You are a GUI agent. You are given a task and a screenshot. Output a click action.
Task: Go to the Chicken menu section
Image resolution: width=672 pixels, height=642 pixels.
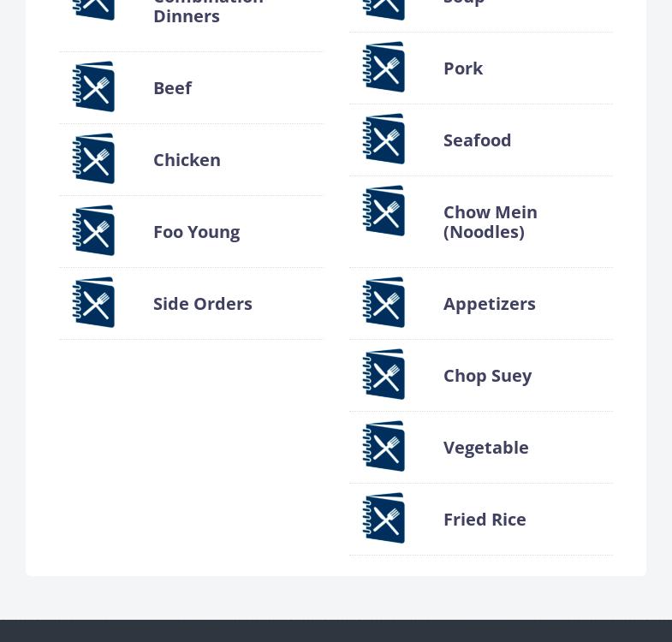point(187,160)
